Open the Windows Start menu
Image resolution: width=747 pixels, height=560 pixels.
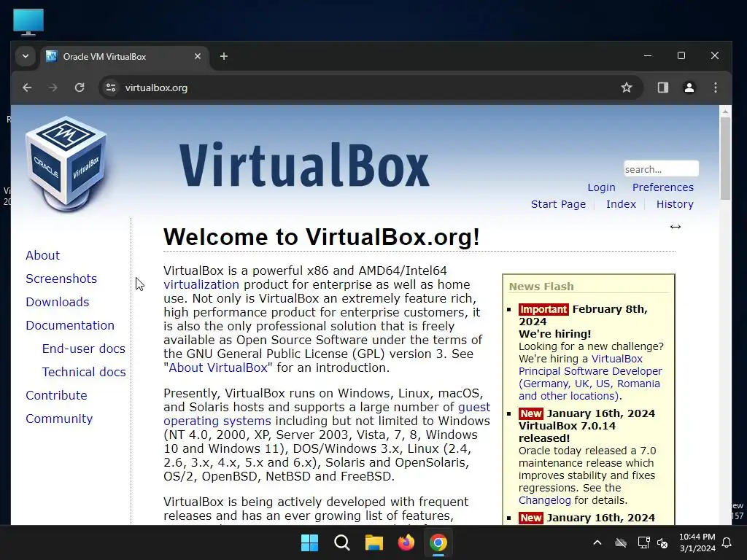[309, 542]
